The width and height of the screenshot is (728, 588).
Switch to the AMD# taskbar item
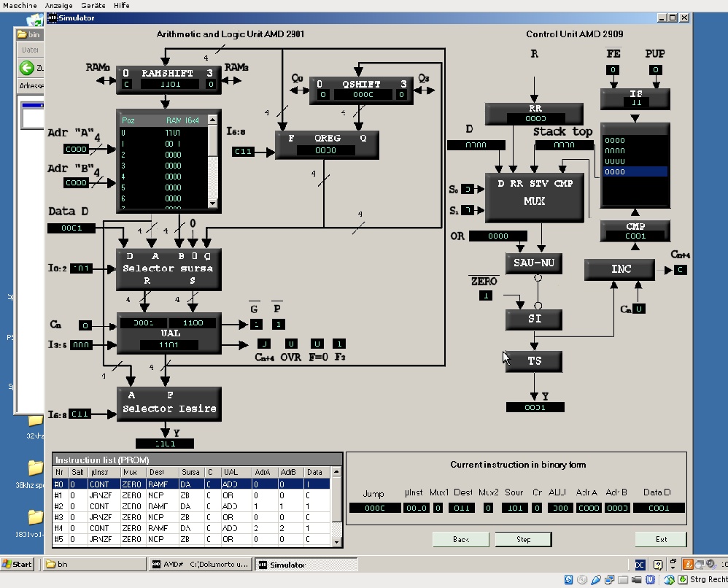click(x=201, y=565)
